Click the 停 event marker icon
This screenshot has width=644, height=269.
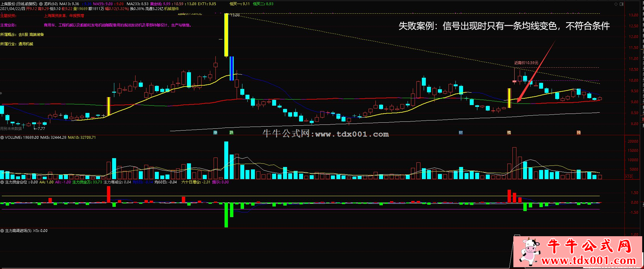[x=215, y=133]
